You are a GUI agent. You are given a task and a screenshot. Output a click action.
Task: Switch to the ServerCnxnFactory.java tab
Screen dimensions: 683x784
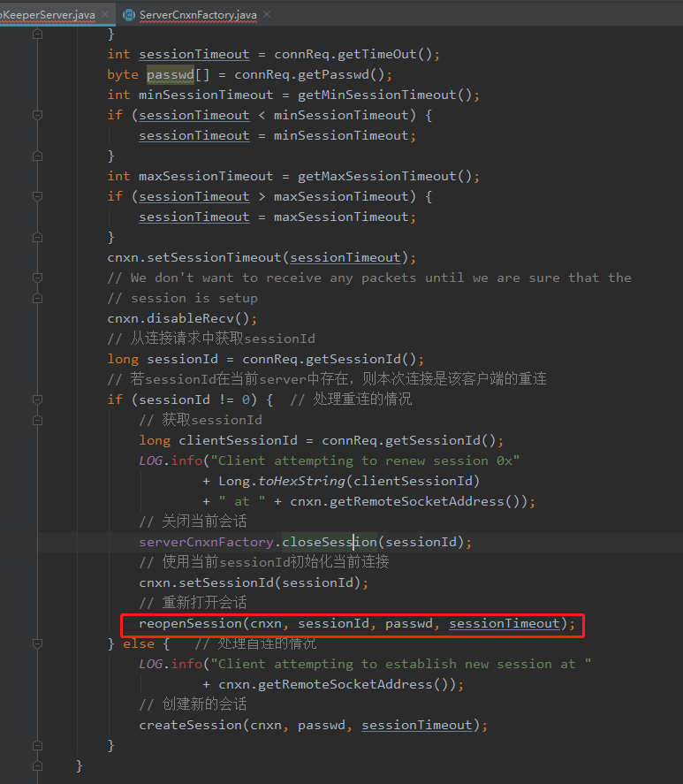198,15
